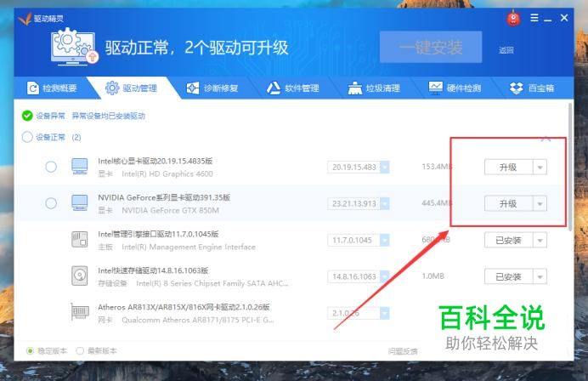Select the Intel核心显卡驱动 row radio

pyautogui.click(x=51, y=167)
